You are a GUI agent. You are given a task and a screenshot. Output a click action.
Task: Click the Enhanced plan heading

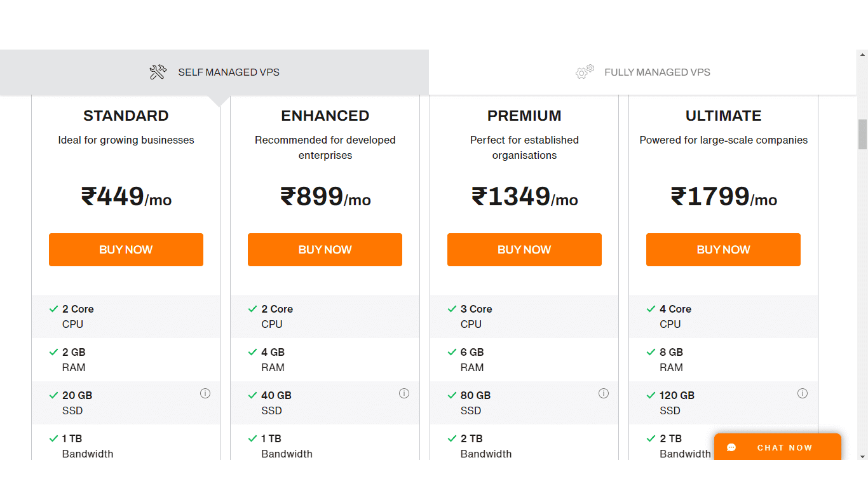click(x=325, y=116)
